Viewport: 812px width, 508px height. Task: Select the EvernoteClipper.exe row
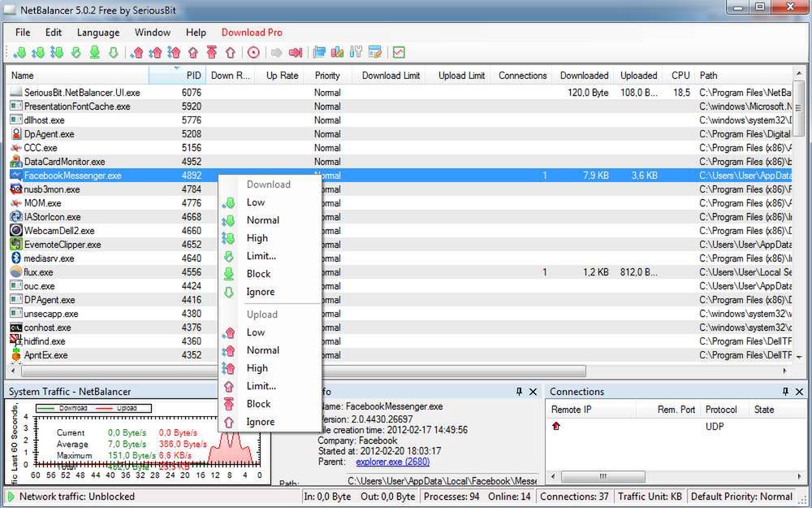click(x=399, y=245)
